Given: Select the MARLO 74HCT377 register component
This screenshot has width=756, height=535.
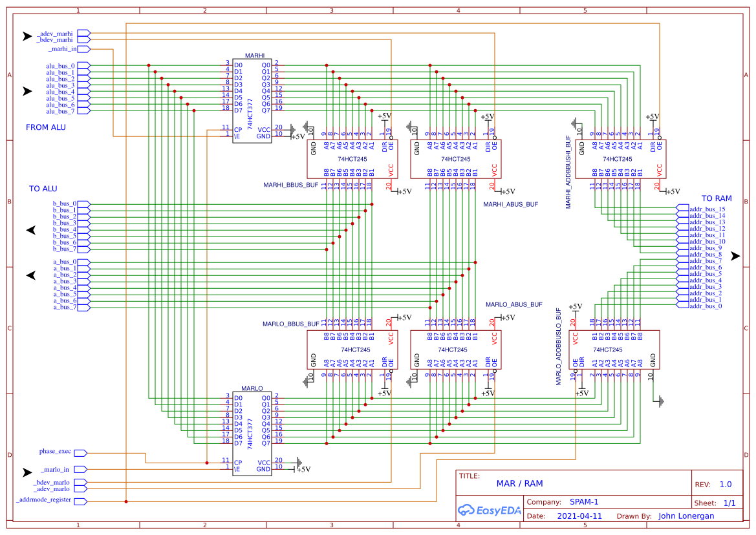Looking at the screenshot, I should [x=252, y=433].
